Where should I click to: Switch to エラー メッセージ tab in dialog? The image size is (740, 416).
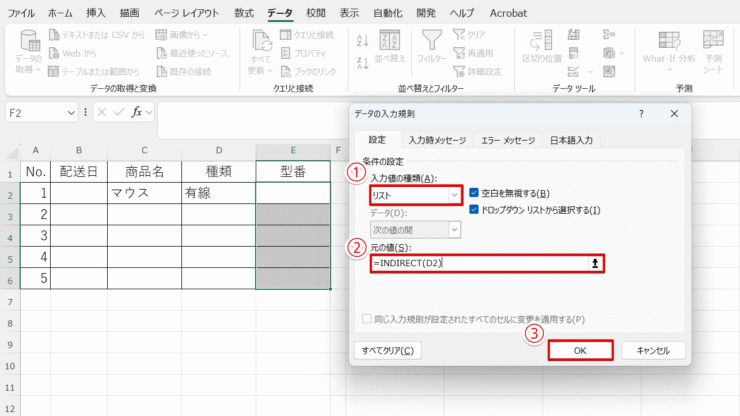pos(508,140)
